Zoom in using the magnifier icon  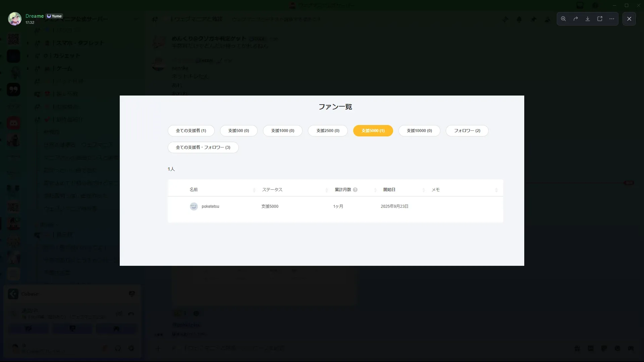coord(563,19)
